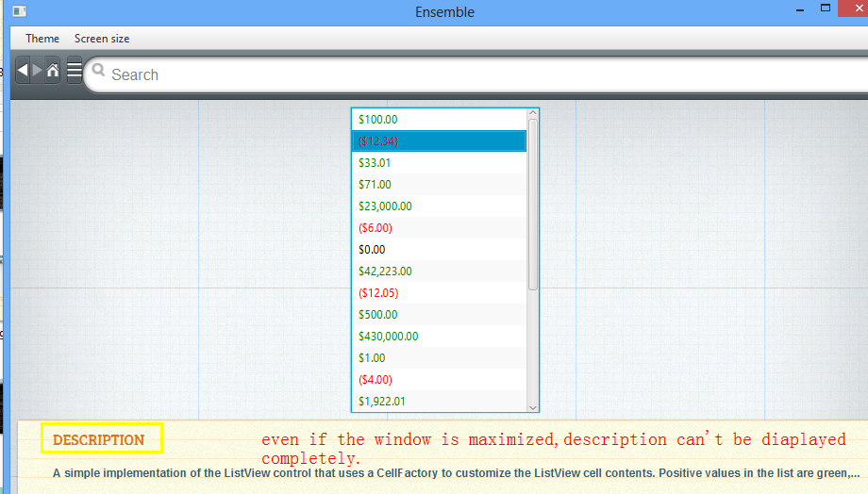Select the highlighted ($12.34) row

pyautogui.click(x=440, y=141)
